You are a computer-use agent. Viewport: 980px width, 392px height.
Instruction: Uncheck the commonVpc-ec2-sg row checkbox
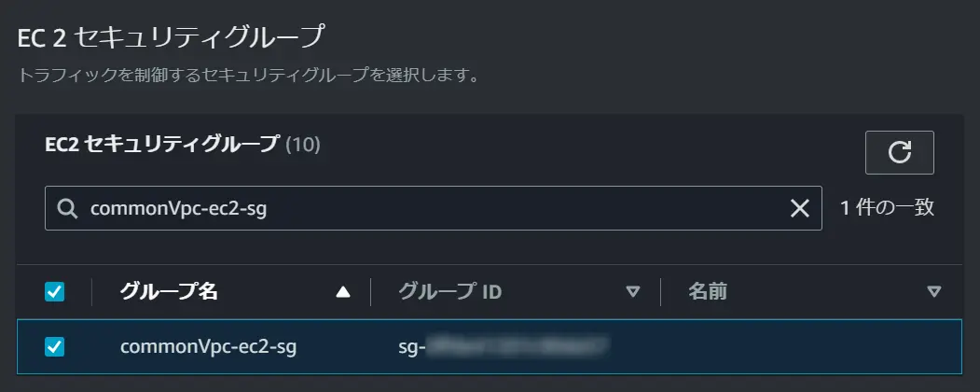point(54,346)
